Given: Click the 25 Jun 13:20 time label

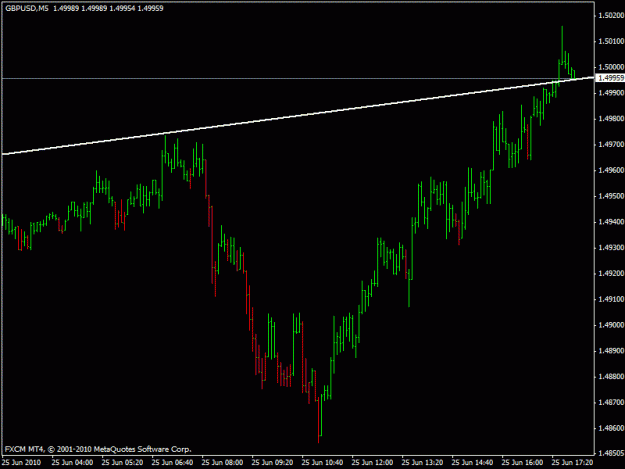Looking at the screenshot, I should [x=423, y=463].
